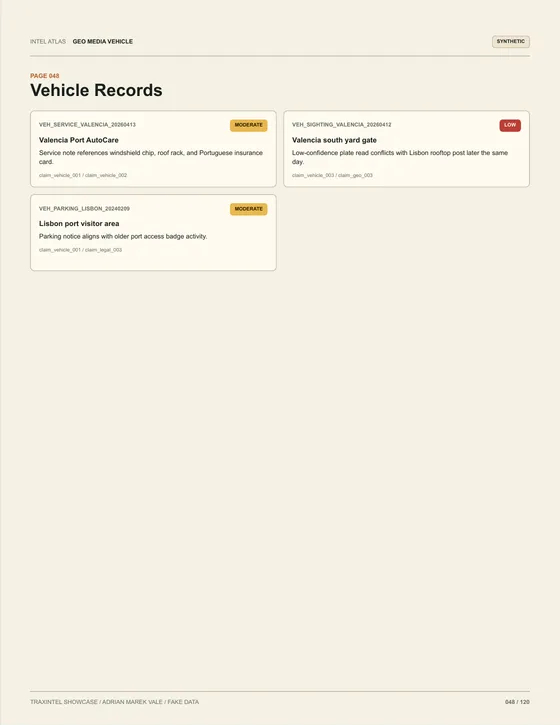Open the Lisbon port visitor area title
The image size is (560, 725).
(x=79, y=224)
